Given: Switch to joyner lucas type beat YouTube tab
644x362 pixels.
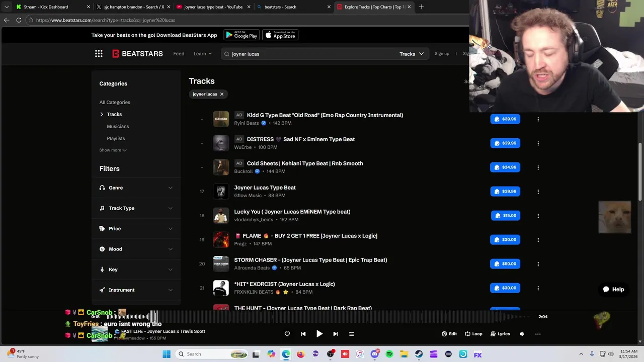Looking at the screenshot, I should 213,7.
